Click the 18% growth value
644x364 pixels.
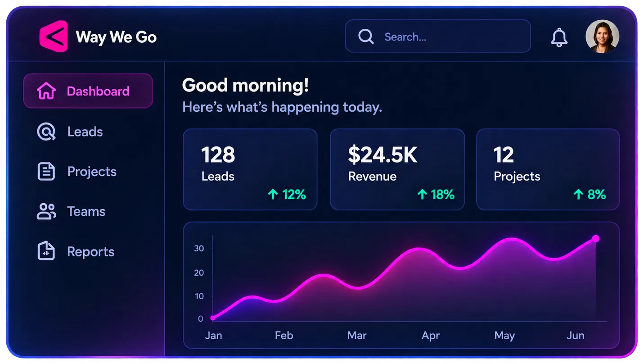point(442,195)
